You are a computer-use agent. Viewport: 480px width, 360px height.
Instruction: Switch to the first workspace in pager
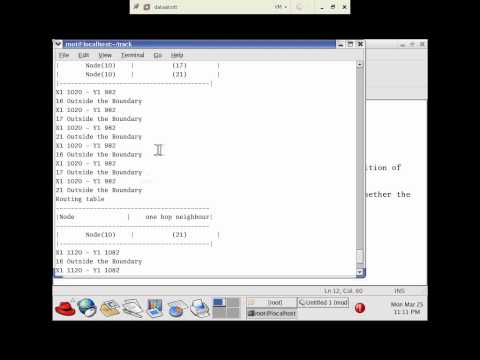click(219, 302)
